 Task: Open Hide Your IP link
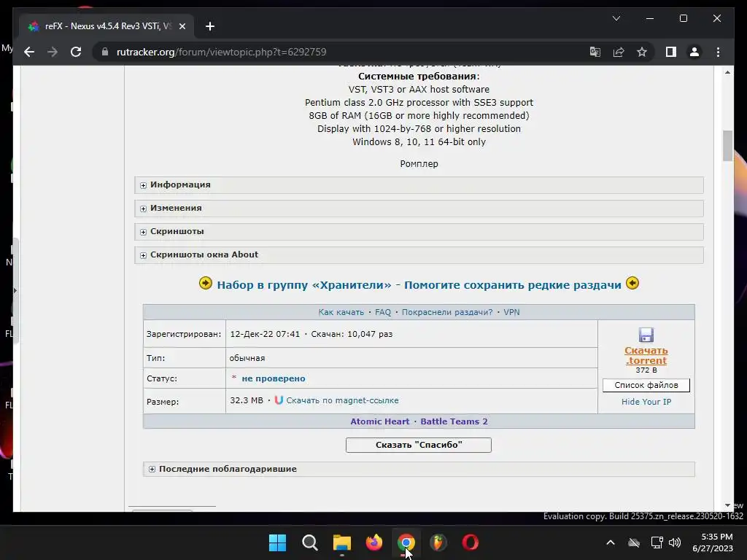coord(646,402)
